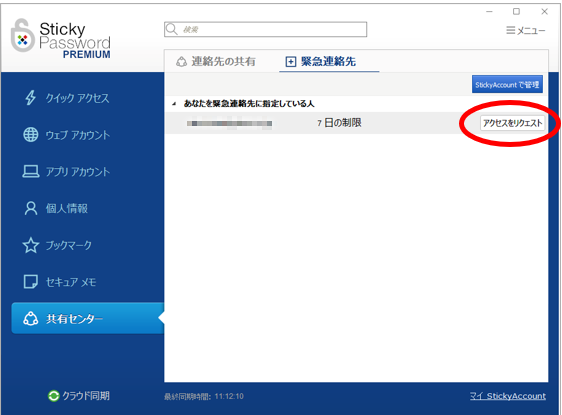Viewport: 562px width, 415px height.
Task: Close the Sticky Password window
Action: point(544,11)
